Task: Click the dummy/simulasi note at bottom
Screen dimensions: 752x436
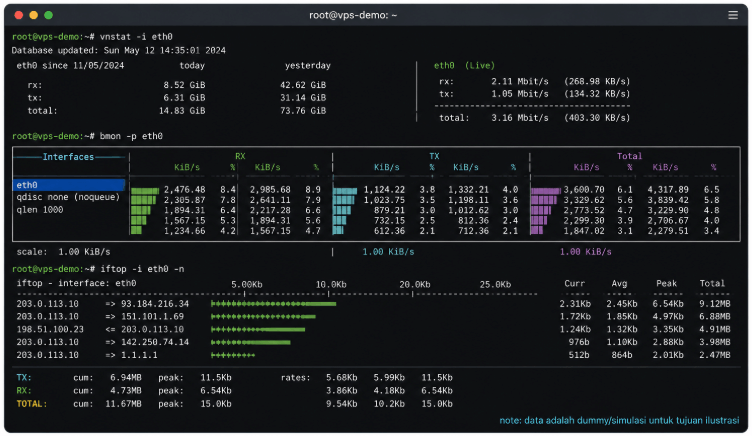Action: point(619,421)
